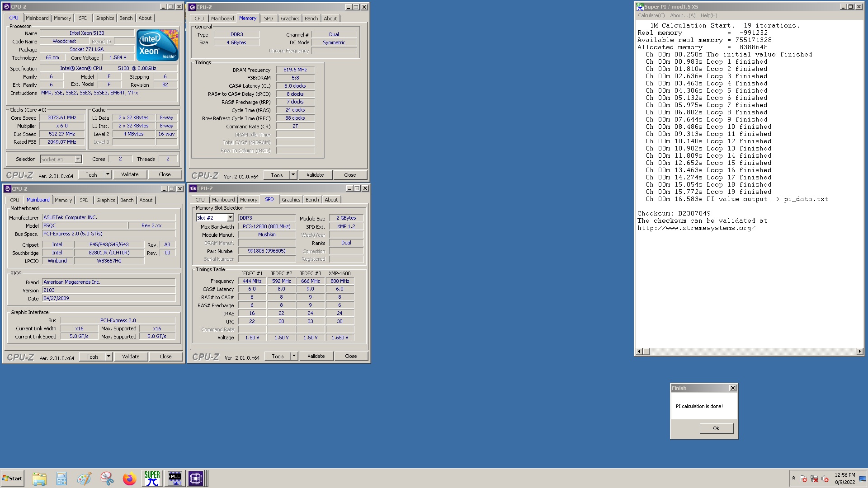Click the Super PI horizontal scrollbar thumb
868x488 pixels.
coord(646,352)
